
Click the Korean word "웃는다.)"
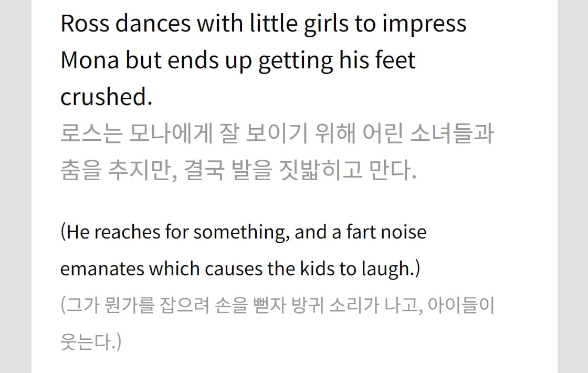[91, 341]
